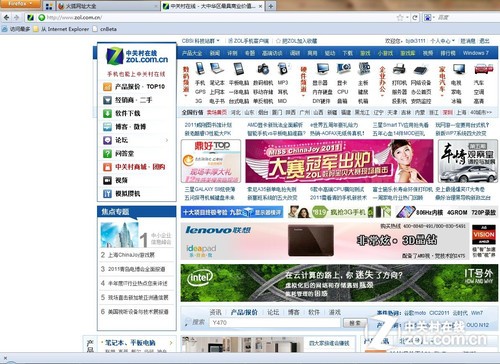
Task: Click the 经销商 sidebar icon
Action: click(x=107, y=100)
